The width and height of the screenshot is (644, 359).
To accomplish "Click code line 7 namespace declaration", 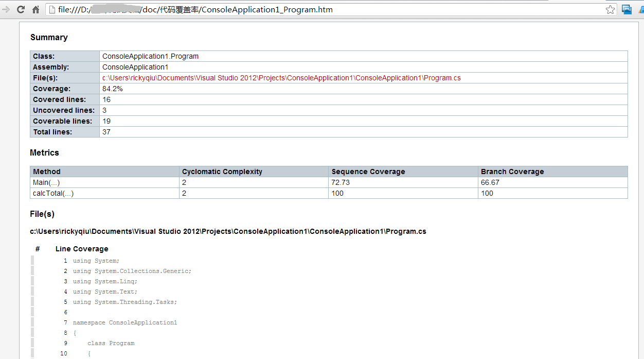I will click(x=125, y=322).
